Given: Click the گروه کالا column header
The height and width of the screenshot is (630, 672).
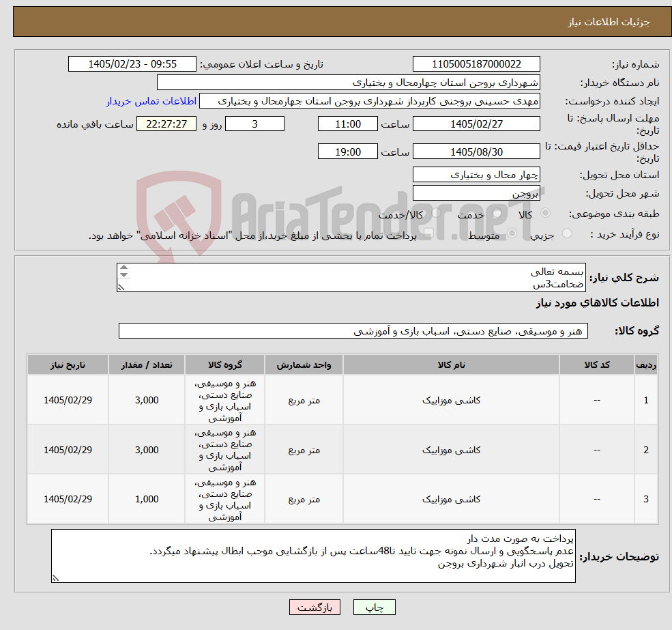Looking at the screenshot, I should 224,364.
